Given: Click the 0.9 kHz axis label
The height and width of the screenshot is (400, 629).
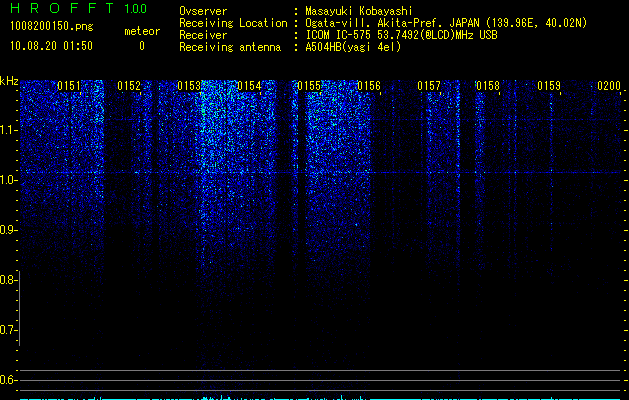Looking at the screenshot, I should 8,230.
